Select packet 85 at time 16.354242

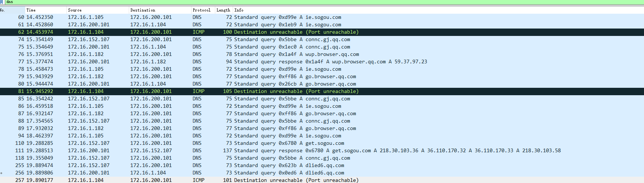point(322,99)
